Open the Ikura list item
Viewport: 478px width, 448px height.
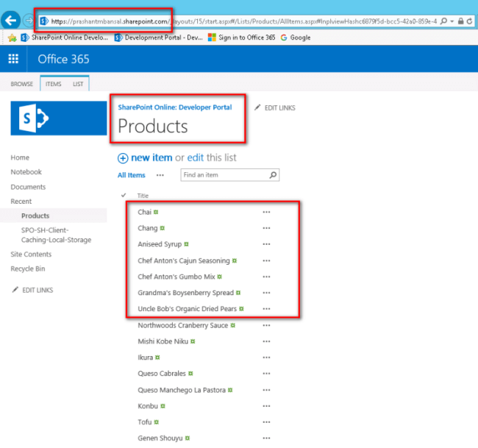pyautogui.click(x=146, y=358)
